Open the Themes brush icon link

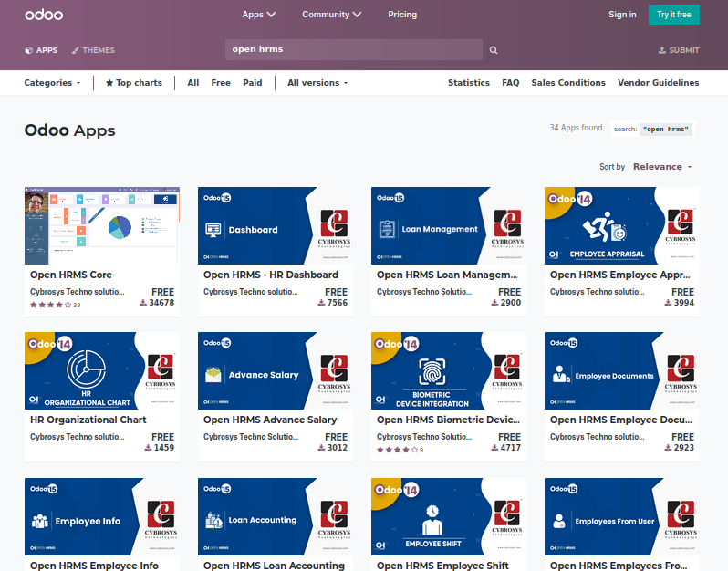[x=93, y=50]
